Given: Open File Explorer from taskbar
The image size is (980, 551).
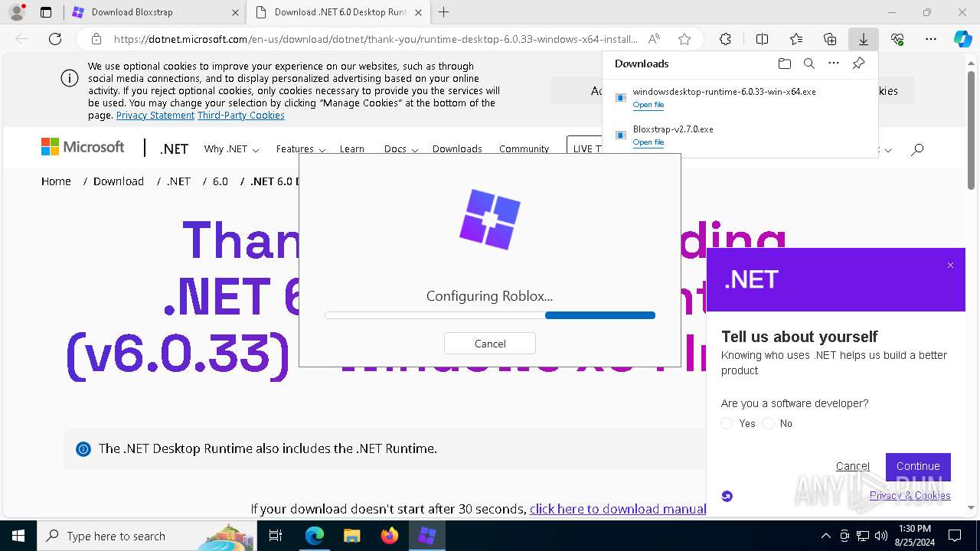Looking at the screenshot, I should point(351,536).
